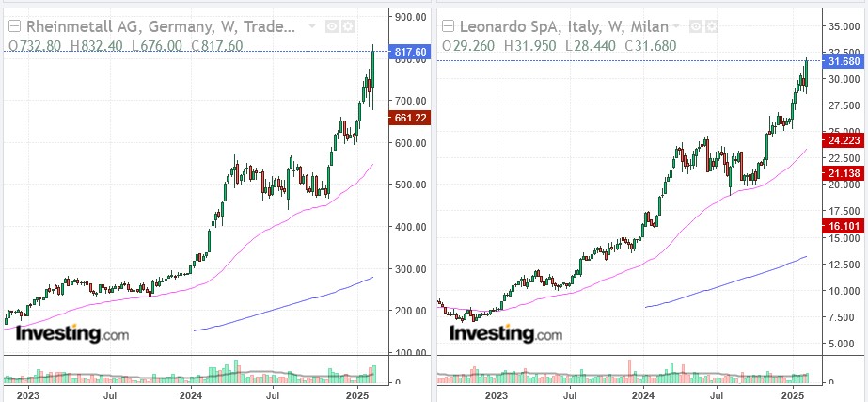Select the red 16.101 price tag
Image resolution: width=868 pixels, height=402 pixels.
[840, 226]
